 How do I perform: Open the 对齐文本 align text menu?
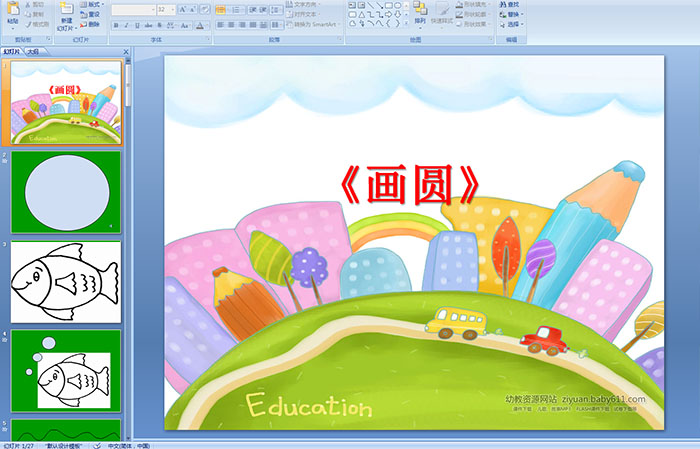304,14
